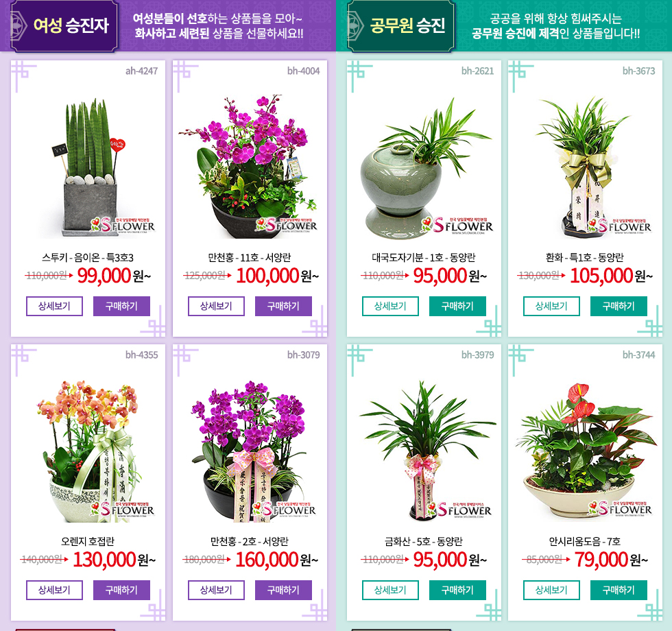Select the 공무원 승진 category banner
Viewport: 672px width, 631px height.
(x=400, y=26)
